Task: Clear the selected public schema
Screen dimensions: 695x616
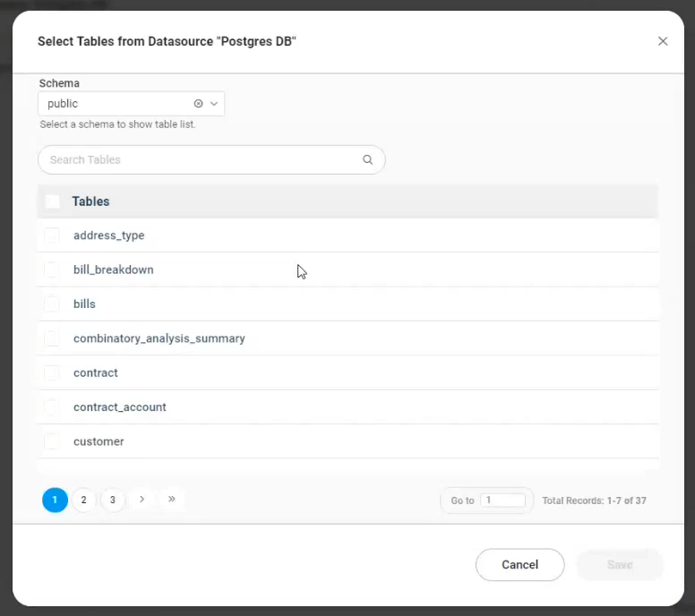Action: 198,104
